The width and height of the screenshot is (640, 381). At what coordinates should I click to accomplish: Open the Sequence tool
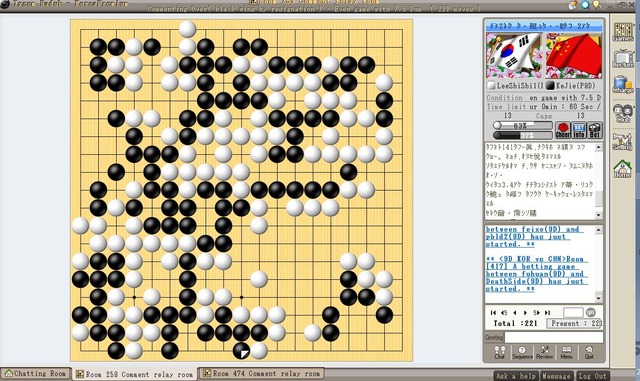coord(522,352)
